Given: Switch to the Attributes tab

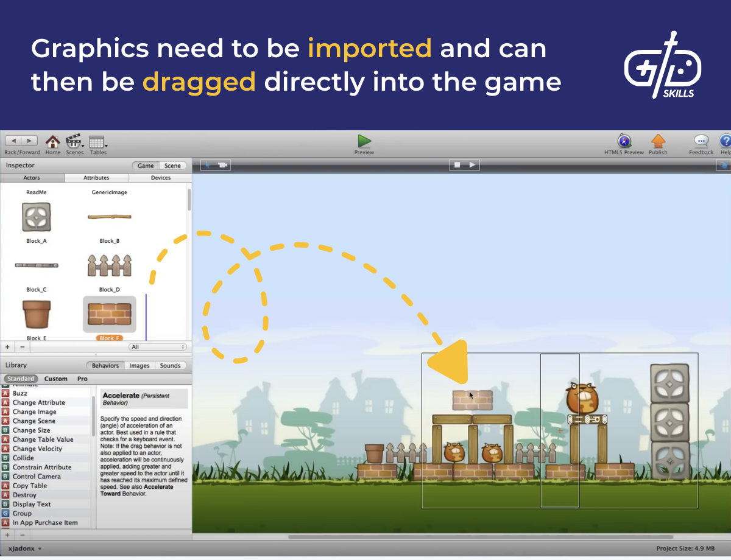Looking at the screenshot, I should click(96, 178).
